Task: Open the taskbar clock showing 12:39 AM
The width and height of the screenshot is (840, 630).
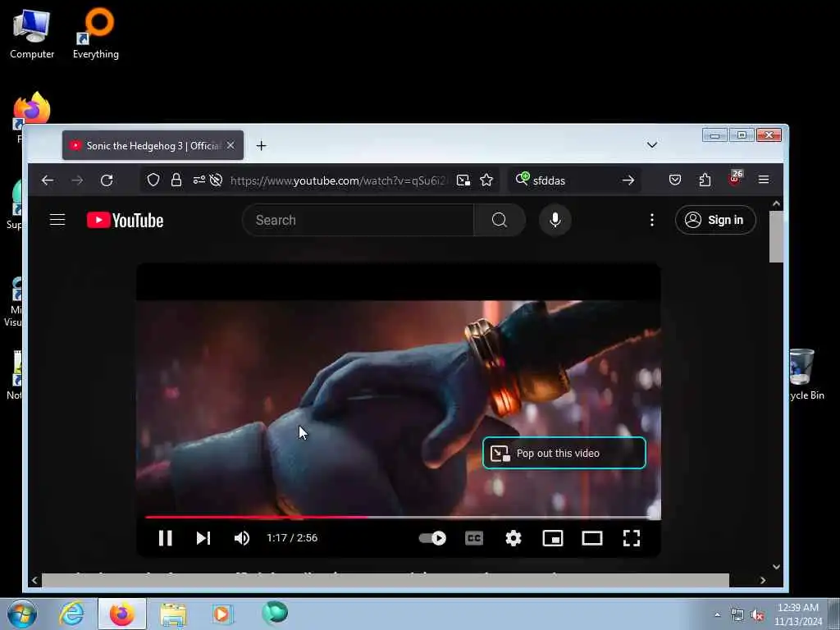Action: pos(798,614)
